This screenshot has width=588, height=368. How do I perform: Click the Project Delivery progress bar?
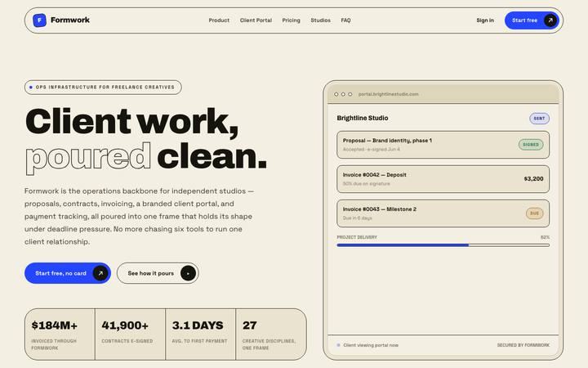[443, 245]
